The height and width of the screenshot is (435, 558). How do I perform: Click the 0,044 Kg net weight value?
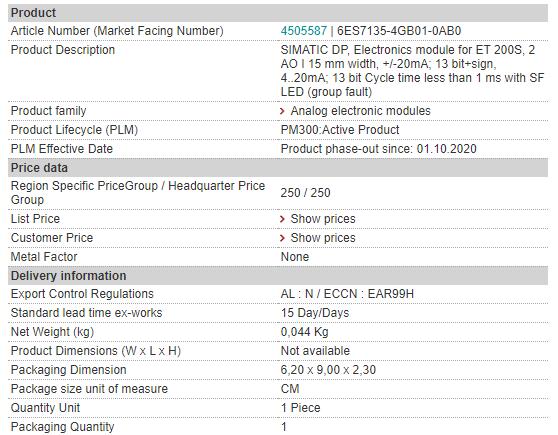[x=304, y=332]
